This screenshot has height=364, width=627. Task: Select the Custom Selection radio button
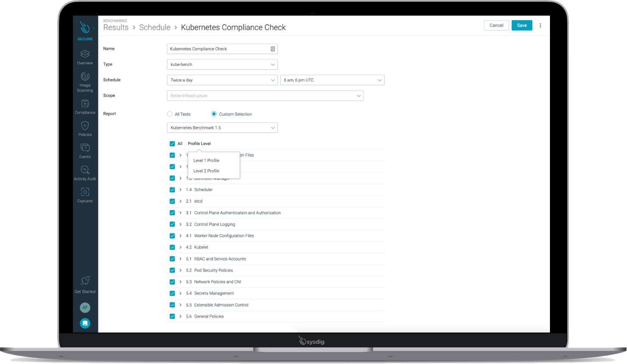tap(214, 114)
